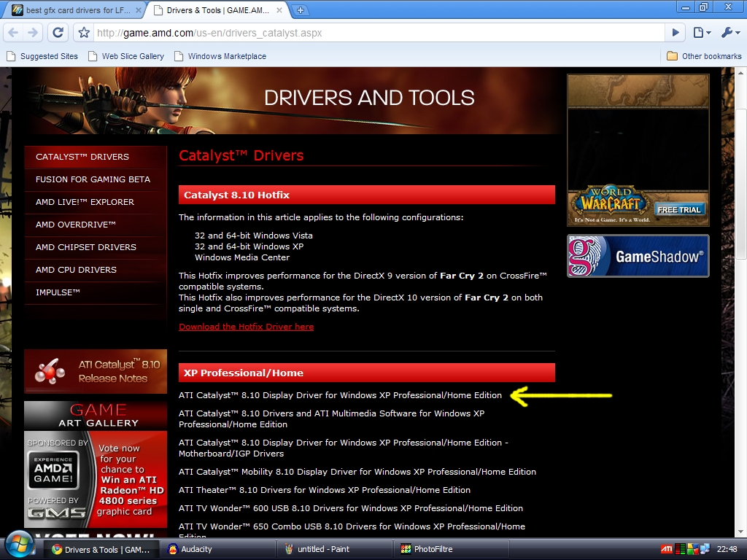Image resolution: width=747 pixels, height=560 pixels.
Task: Select the Drivers & Tools tab
Action: point(217,10)
